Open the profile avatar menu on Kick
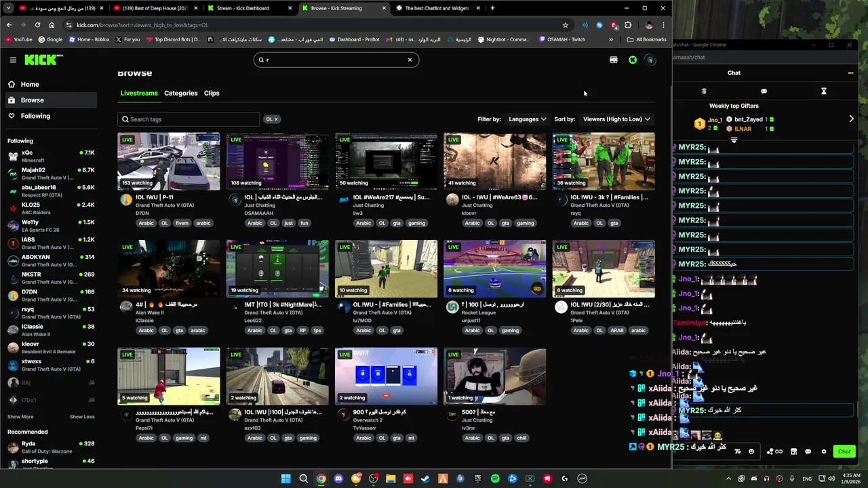This screenshot has height=488, width=868. [x=650, y=60]
